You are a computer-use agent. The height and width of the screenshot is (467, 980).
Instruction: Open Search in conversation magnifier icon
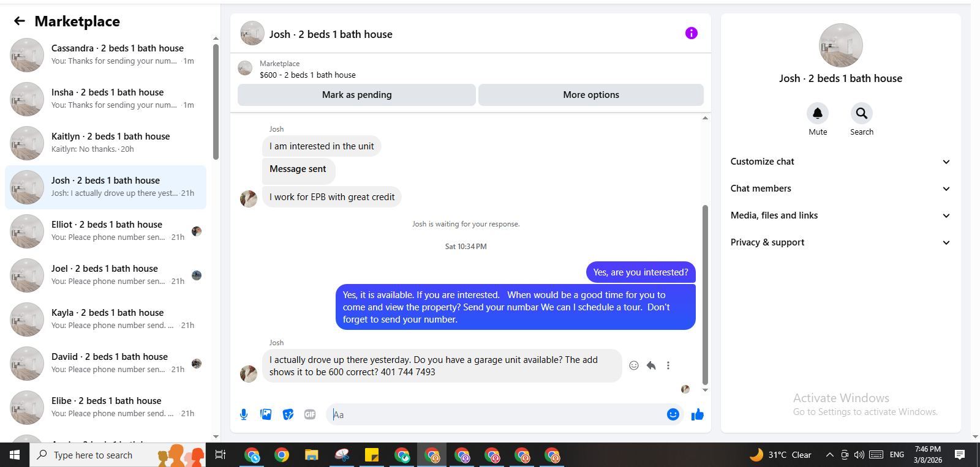[862, 113]
